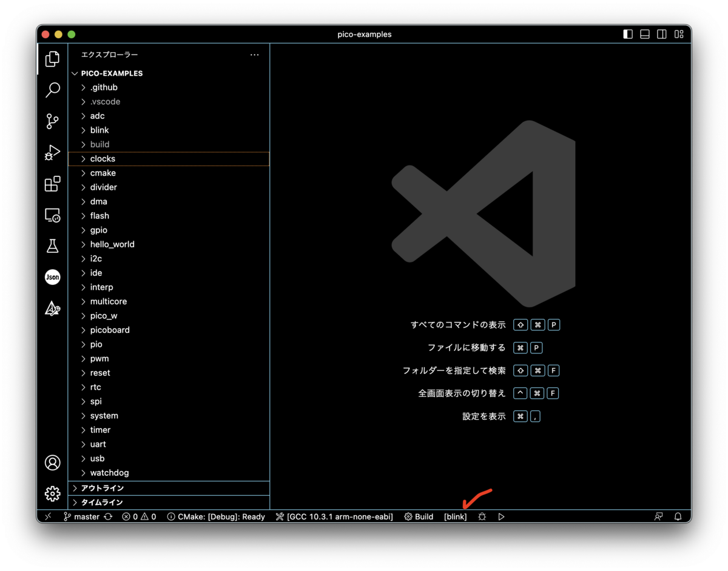Select the dma folder row
This screenshot has width=728, height=571.
(169, 201)
